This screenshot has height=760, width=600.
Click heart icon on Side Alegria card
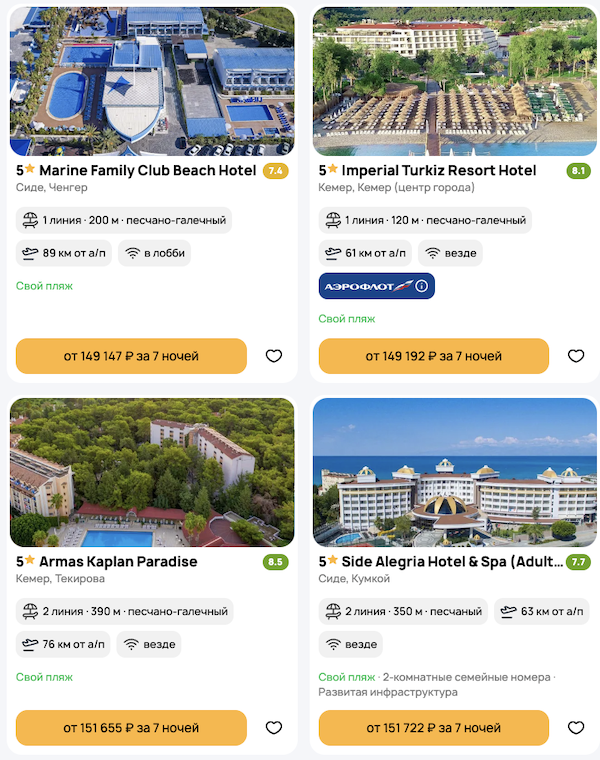pos(576,728)
